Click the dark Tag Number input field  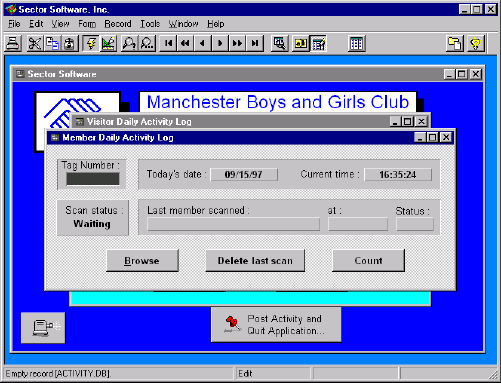pyautogui.click(x=93, y=179)
